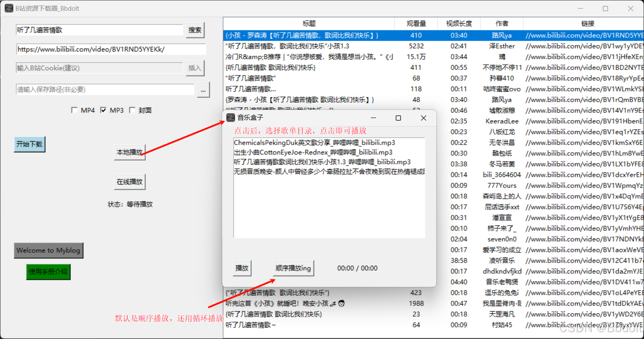Select 无损音质晚安-颜人中 track in playlist
Viewport: 644px width, 339px height.
click(329, 172)
